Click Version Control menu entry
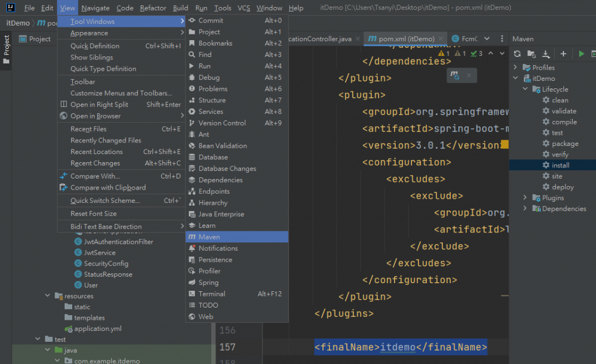Image resolution: width=596 pixels, height=364 pixels. (236, 123)
